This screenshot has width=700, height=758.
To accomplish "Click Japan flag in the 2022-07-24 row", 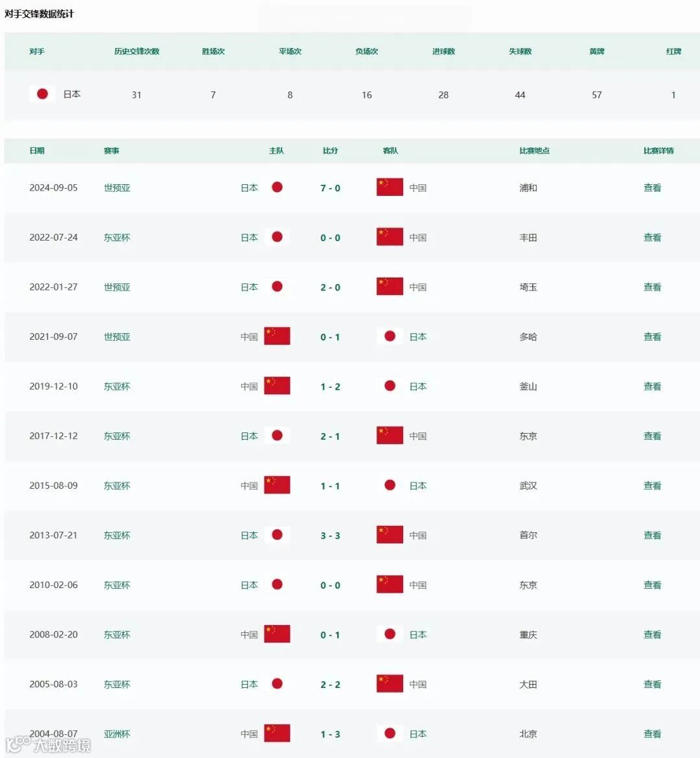I will (277, 237).
